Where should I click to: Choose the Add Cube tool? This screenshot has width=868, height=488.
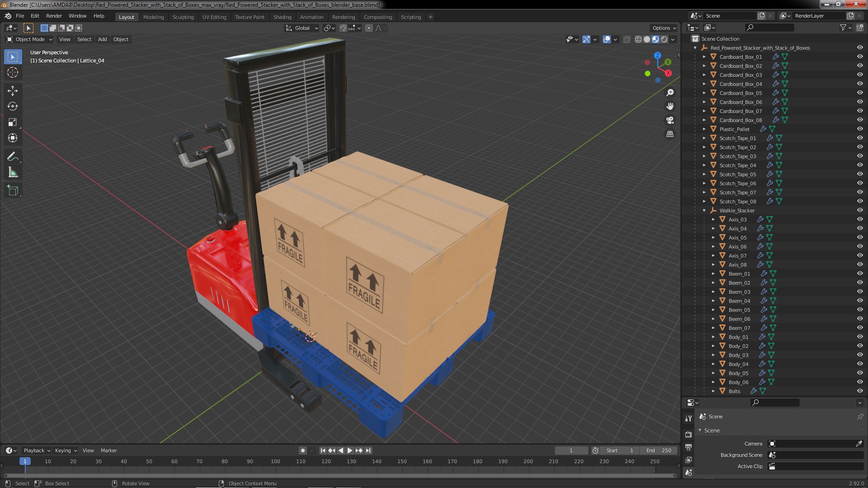[x=13, y=191]
